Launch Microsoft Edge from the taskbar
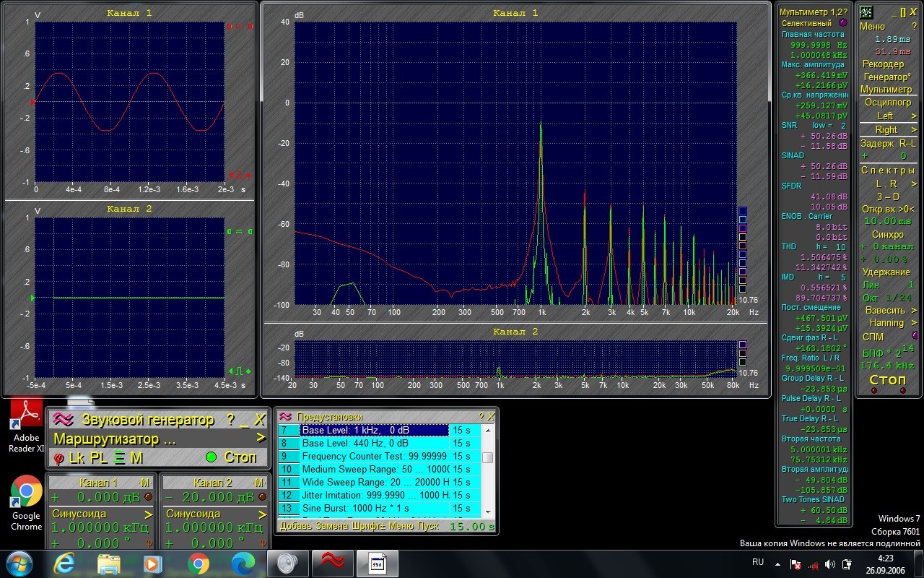This screenshot has width=924, height=578. [x=243, y=563]
